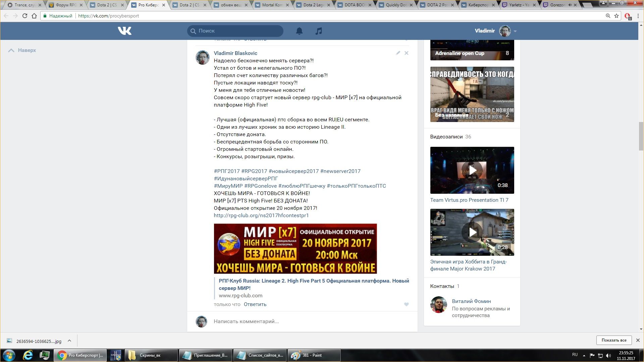The width and height of the screenshot is (644, 362).
Task: Click the VK logo home icon
Action: [124, 31]
